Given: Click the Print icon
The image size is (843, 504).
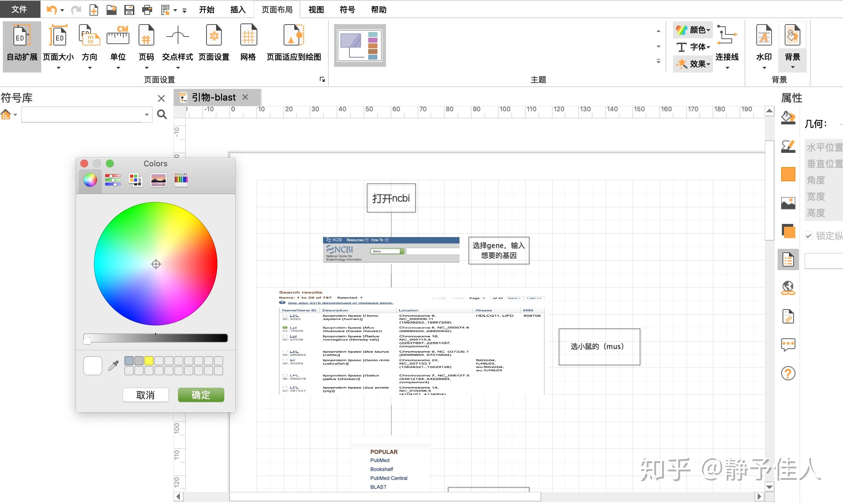Looking at the screenshot, I should tap(147, 10).
